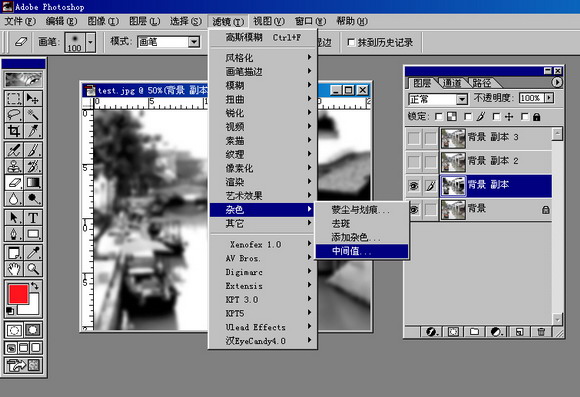Select the Blur tool
This screenshot has height=397, width=580.
point(14,199)
